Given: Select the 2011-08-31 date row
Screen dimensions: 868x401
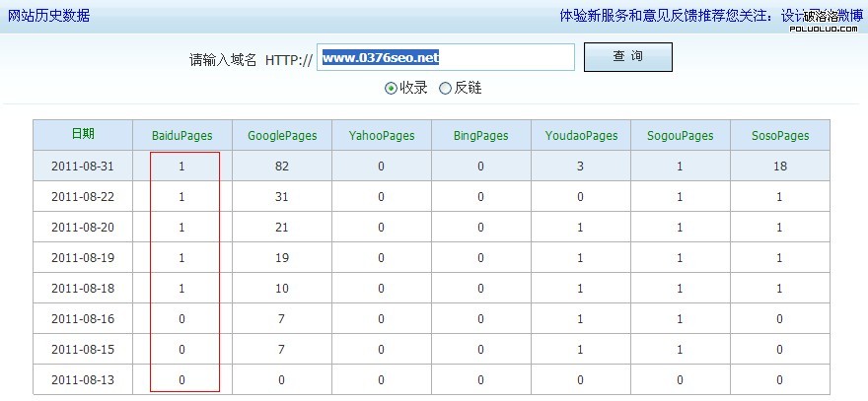Looking at the screenshot, I should point(83,167).
